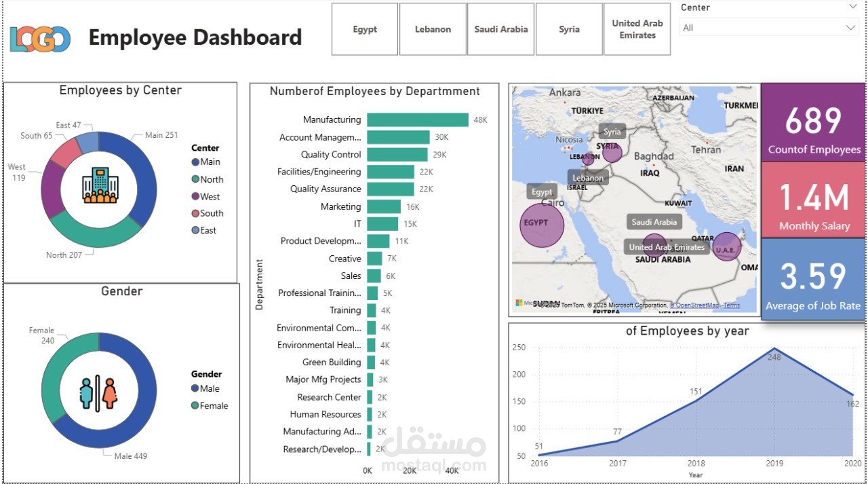Image resolution: width=868 pixels, height=484 pixels.
Task: Filter the dashboard by the Egypt button
Action: tap(364, 29)
